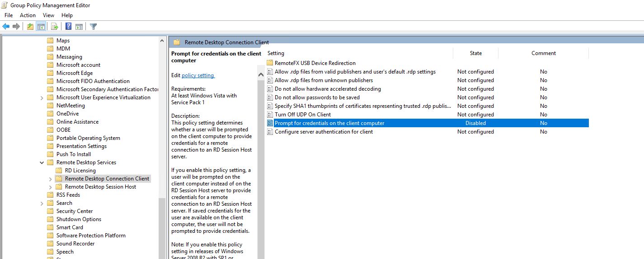The height and width of the screenshot is (259, 644).
Task: Expand the Search tree node
Action: pyautogui.click(x=42, y=203)
